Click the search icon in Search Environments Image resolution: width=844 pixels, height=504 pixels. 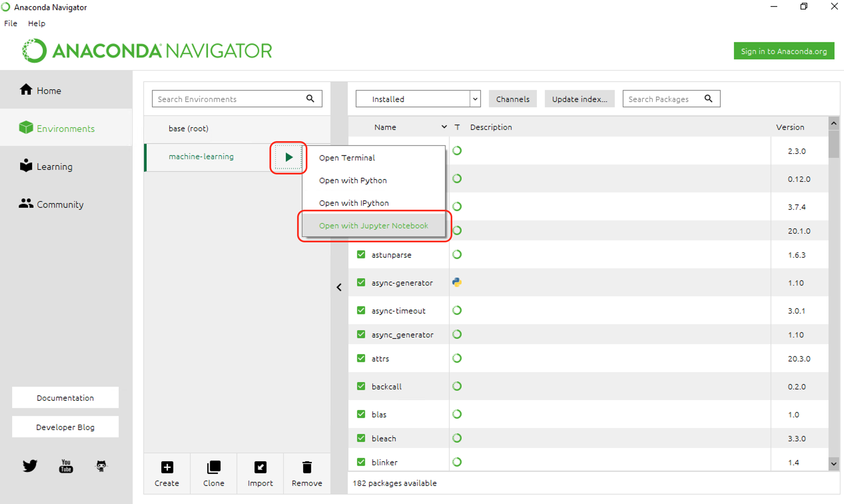point(310,99)
